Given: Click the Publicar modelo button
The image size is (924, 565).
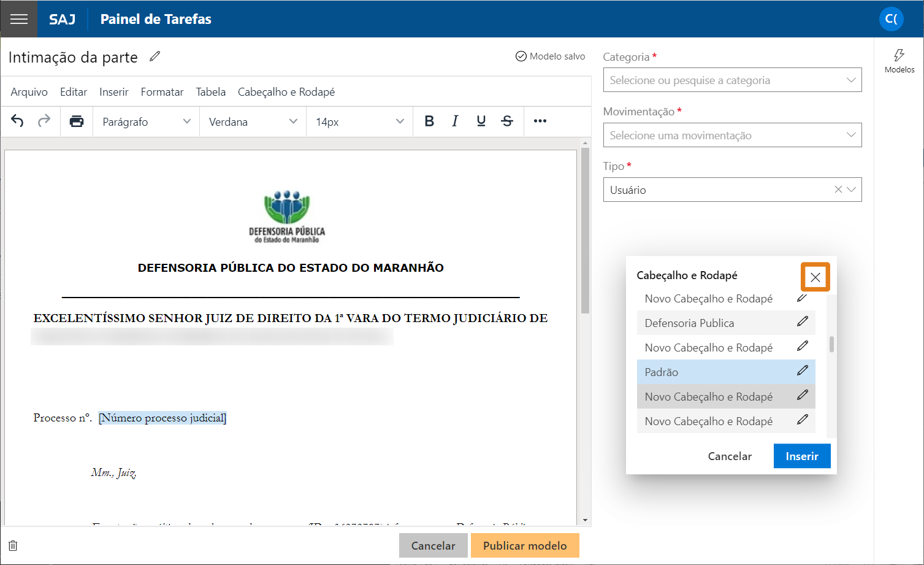Looking at the screenshot, I should point(525,545).
